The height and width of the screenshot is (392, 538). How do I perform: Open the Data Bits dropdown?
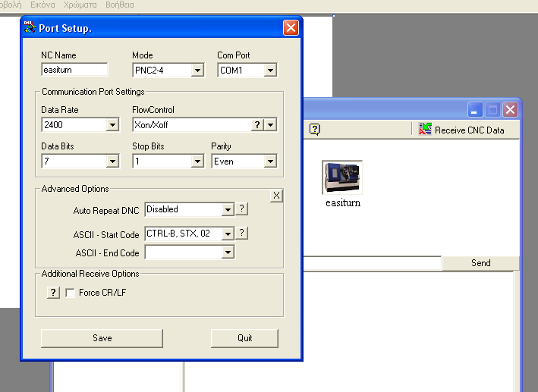pos(112,162)
